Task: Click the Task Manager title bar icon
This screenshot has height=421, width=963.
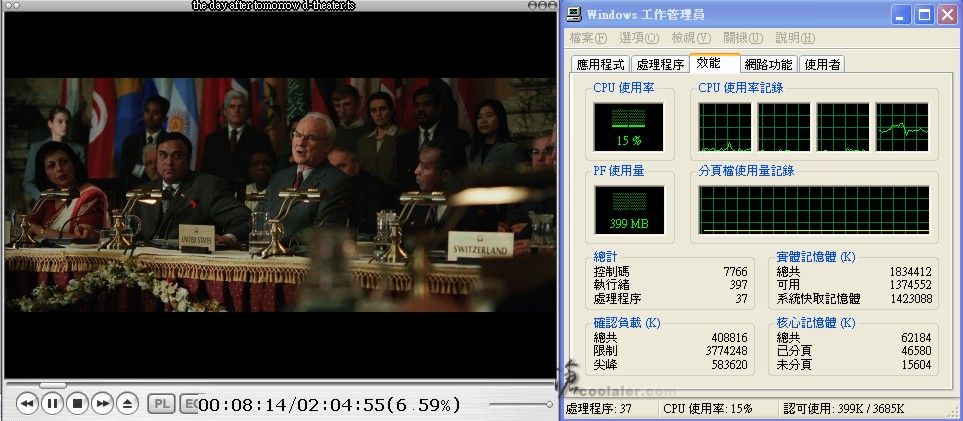Action: [x=574, y=14]
